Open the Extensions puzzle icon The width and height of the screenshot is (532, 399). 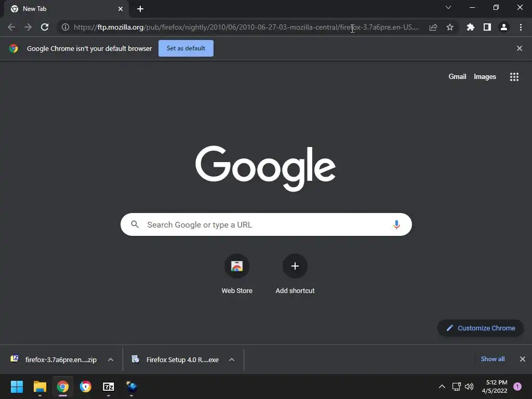[471, 27]
